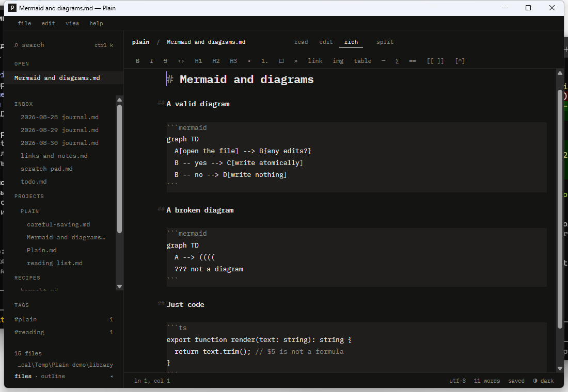Screen dimensions: 568x392
Task: Open careful-saving.md
Action: coord(58,224)
